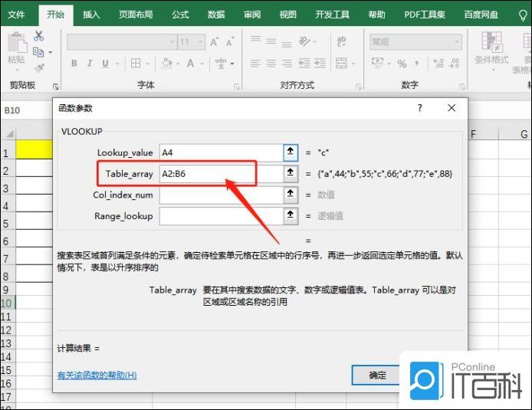The image size is (532, 410).
Task: Switch to the 开发工具 tab
Action: pos(332,15)
